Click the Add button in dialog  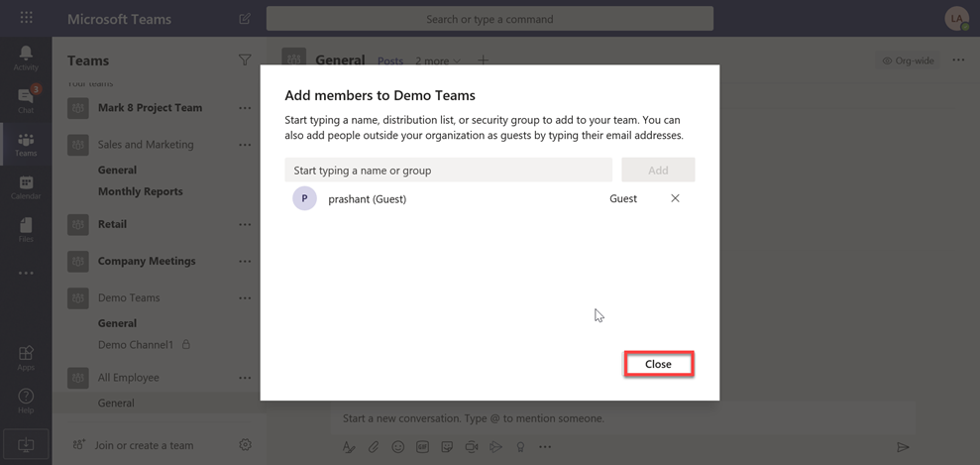[658, 170]
